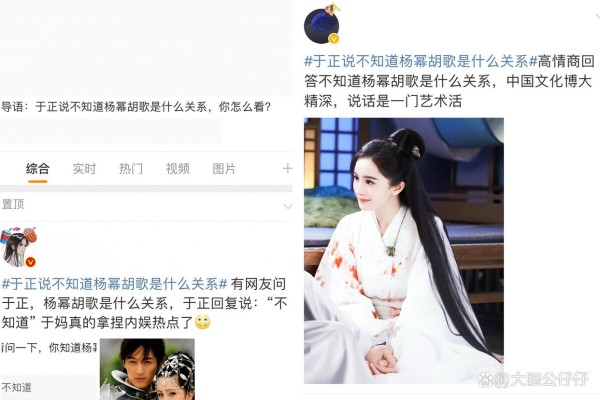Screen dimensions: 600x400
Task: Click the orange verified badge on left avatar
Action: [x=31, y=262]
